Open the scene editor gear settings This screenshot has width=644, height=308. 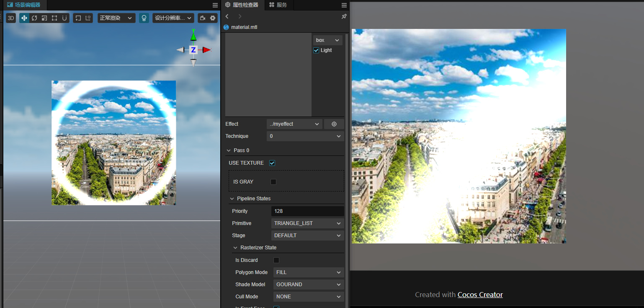213,18
